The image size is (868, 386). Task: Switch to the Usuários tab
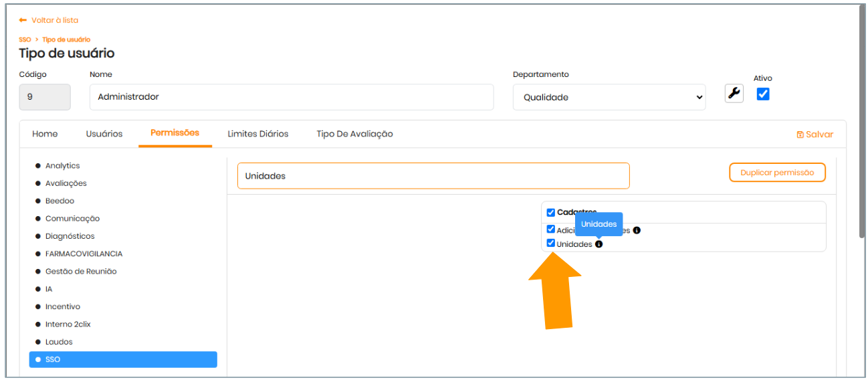coord(104,134)
